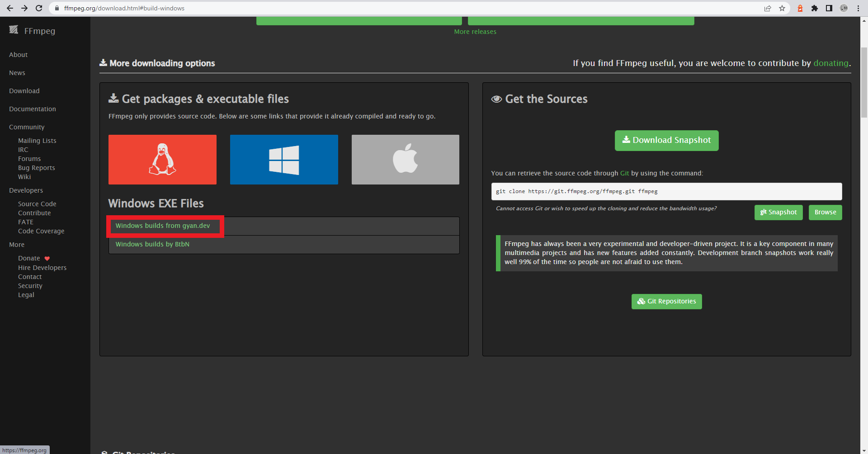The height and width of the screenshot is (454, 868).
Task: Select the Apple macOS packages tile
Action: pyautogui.click(x=405, y=160)
